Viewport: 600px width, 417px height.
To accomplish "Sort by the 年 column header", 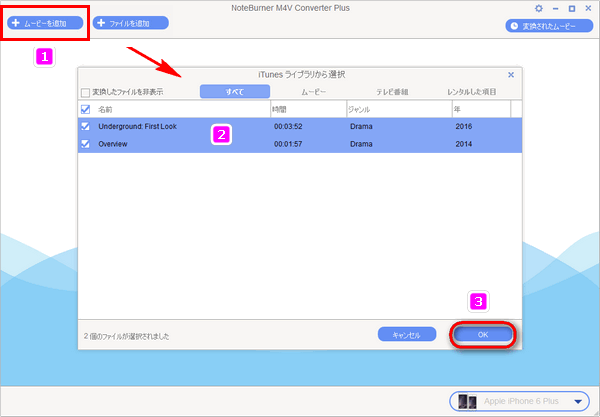I will coord(481,109).
